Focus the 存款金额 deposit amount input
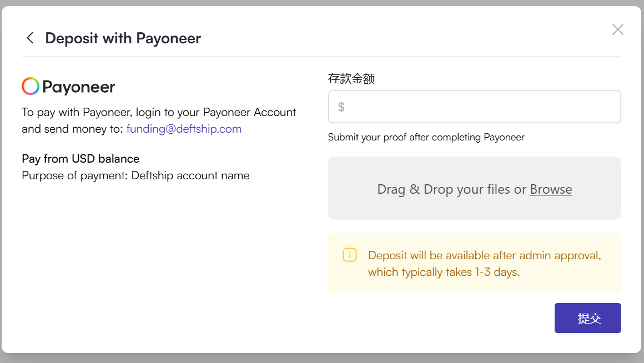This screenshot has width=644, height=363. click(474, 107)
